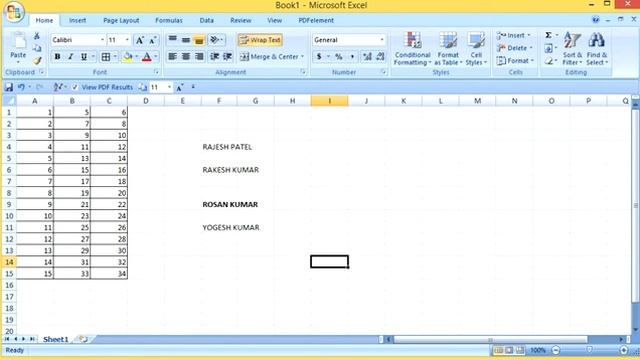Screen dimensions: 640x360
Task: Click the Format button in Cells group
Action: 515,61
